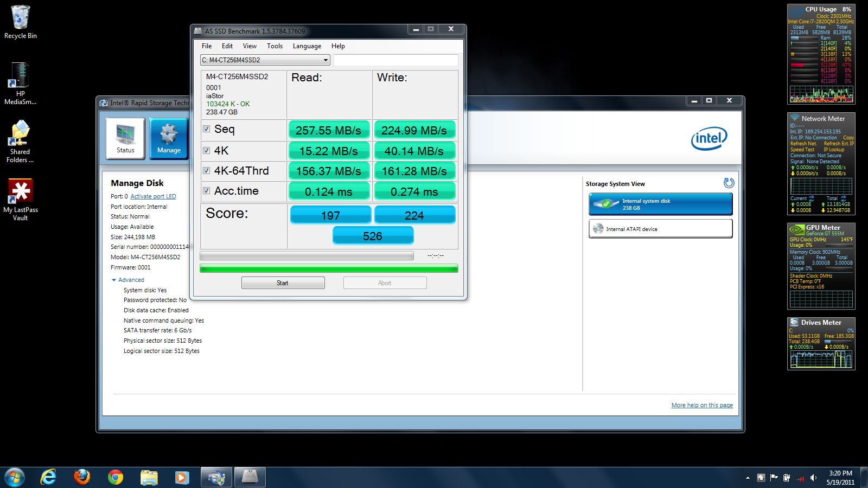
Task: Click the Status icon in Intel Rapid Storage
Action: pos(125,139)
